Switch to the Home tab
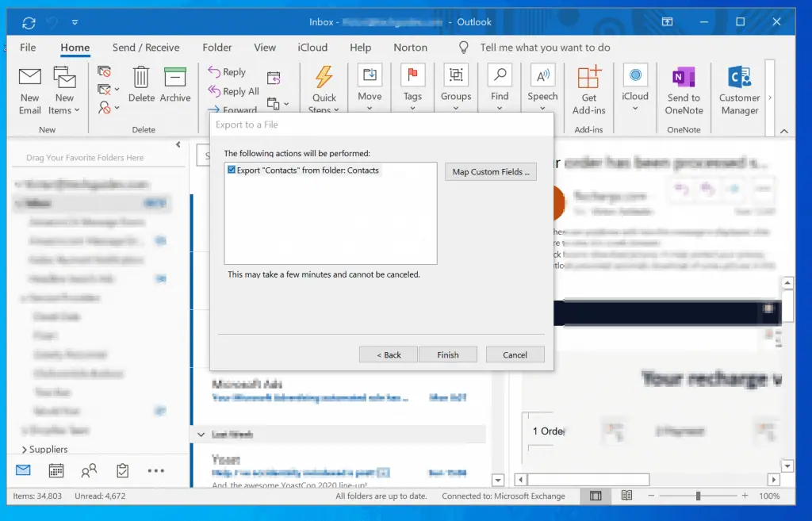Image resolution: width=812 pixels, height=521 pixels. (x=75, y=47)
